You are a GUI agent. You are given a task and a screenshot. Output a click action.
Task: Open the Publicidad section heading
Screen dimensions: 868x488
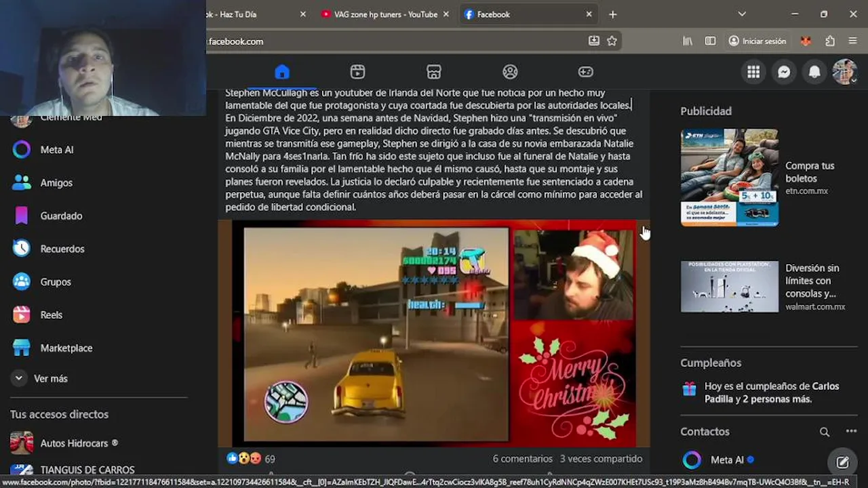(x=706, y=111)
